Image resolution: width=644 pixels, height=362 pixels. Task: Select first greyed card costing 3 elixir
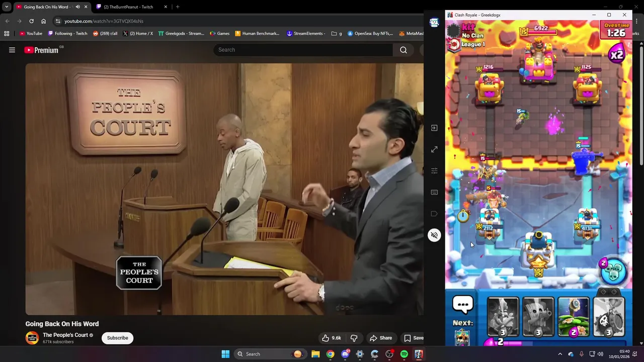(x=503, y=317)
